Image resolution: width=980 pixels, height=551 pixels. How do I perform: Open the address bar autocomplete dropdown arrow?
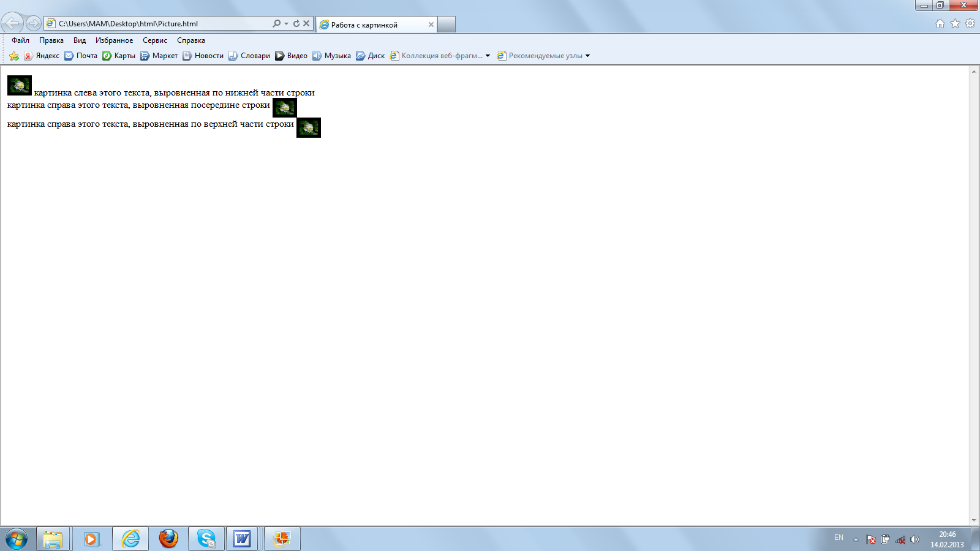286,23
